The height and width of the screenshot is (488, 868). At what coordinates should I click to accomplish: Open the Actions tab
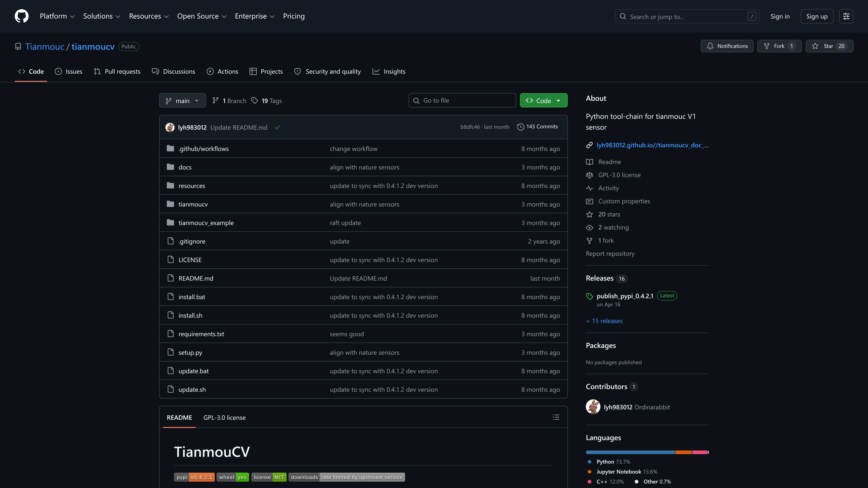223,71
